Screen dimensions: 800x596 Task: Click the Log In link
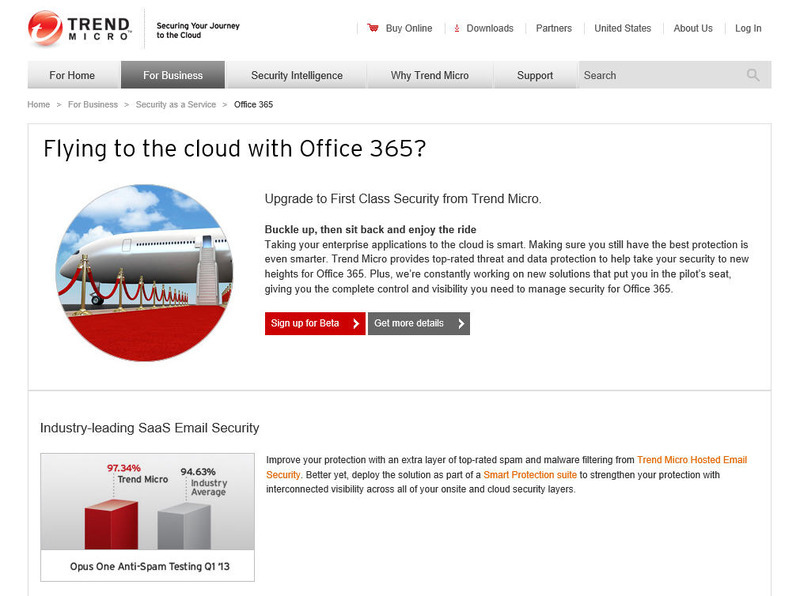point(748,28)
